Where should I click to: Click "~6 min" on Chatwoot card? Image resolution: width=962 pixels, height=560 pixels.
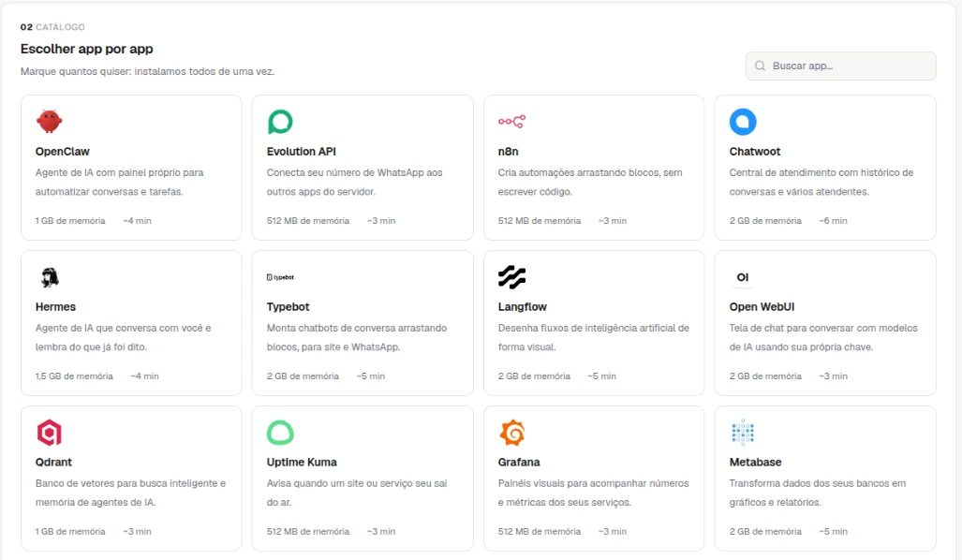(x=833, y=221)
